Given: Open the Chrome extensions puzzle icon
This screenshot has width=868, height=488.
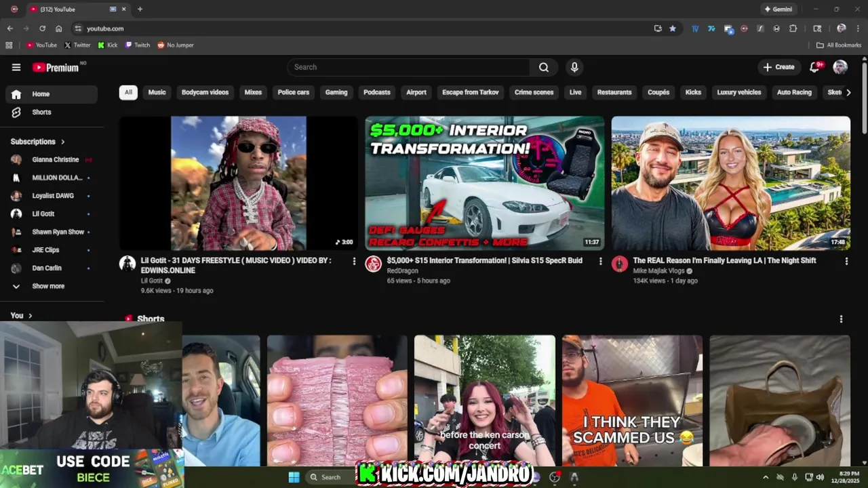Looking at the screenshot, I should coord(793,28).
